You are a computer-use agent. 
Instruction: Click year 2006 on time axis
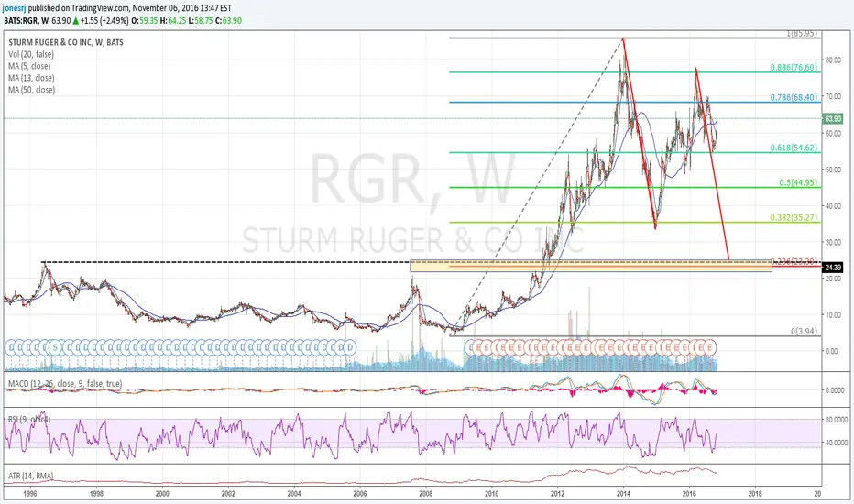360,494
